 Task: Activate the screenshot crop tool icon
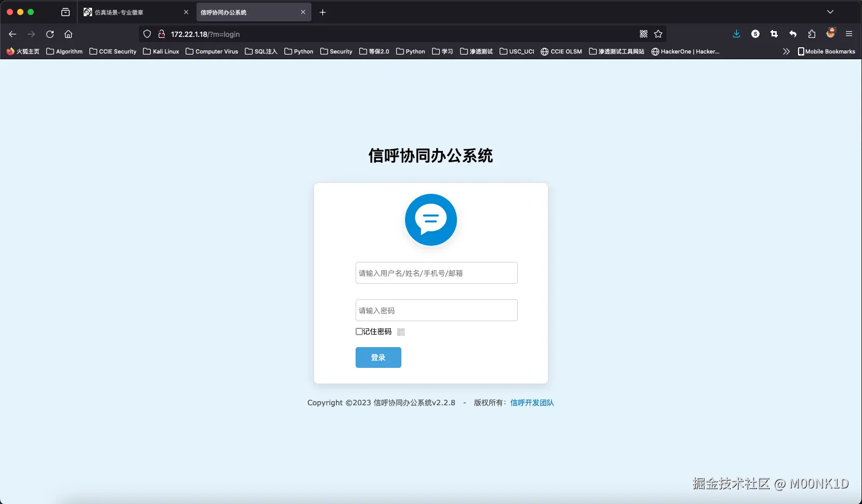tap(774, 34)
